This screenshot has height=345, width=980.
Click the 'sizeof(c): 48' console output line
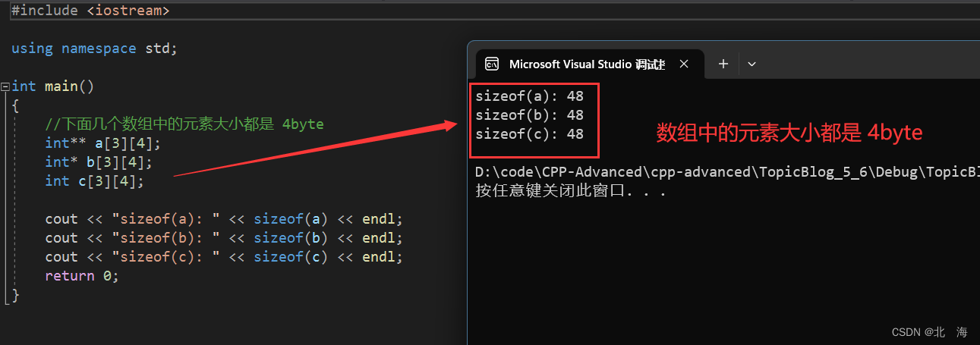[529, 134]
